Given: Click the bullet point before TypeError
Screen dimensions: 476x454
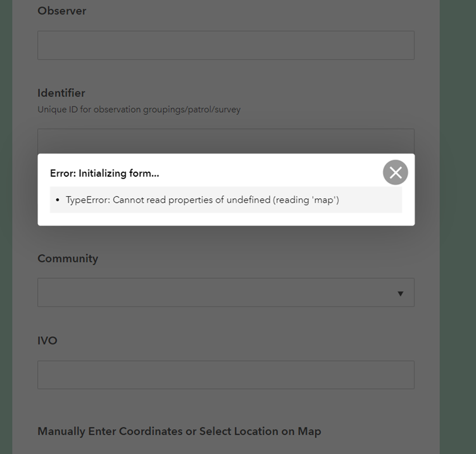Looking at the screenshot, I should point(58,200).
